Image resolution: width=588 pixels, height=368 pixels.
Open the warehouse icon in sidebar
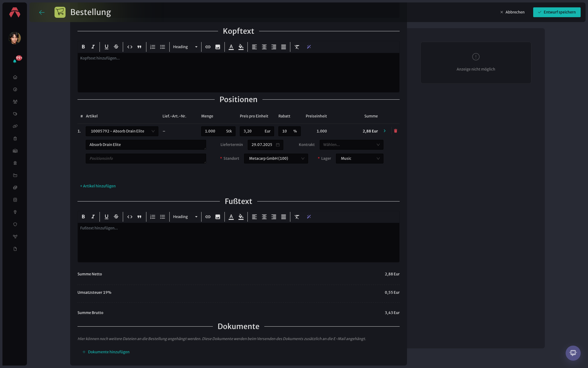(15, 151)
